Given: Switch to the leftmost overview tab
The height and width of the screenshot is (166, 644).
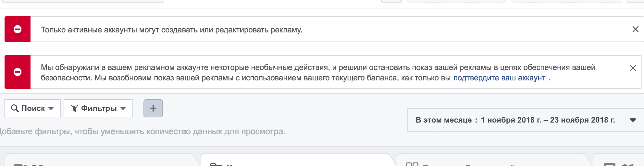Looking at the screenshot, I should (101, 160).
